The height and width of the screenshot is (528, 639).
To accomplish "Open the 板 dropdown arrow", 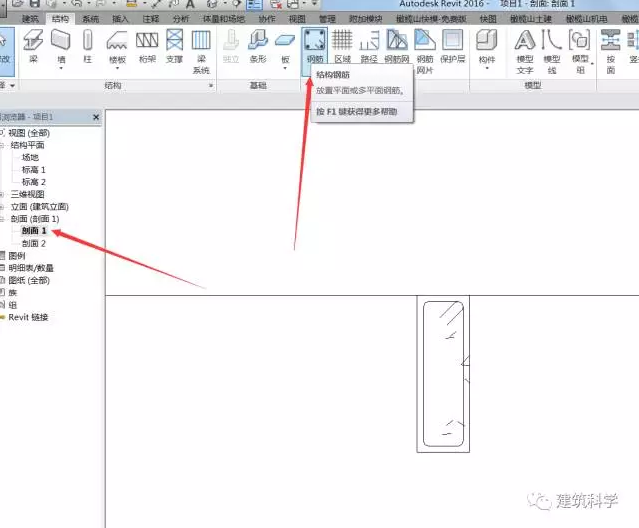I will pos(285,68).
